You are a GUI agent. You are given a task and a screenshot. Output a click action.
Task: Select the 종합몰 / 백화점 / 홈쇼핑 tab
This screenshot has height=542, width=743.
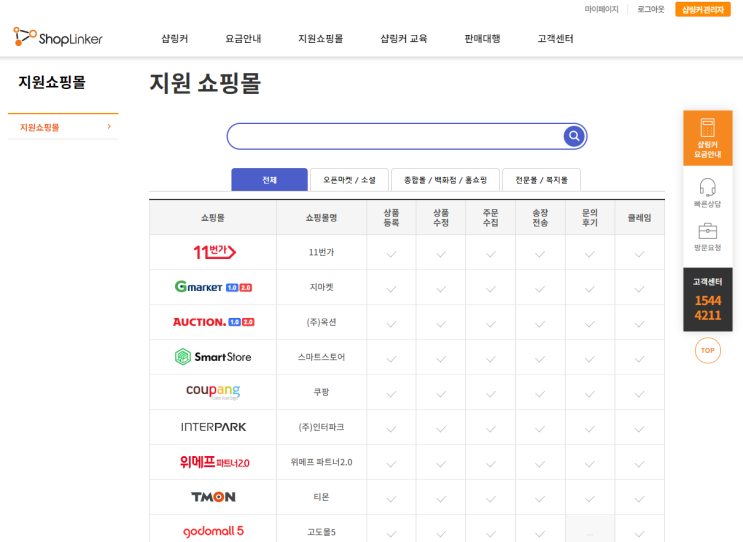click(x=445, y=180)
